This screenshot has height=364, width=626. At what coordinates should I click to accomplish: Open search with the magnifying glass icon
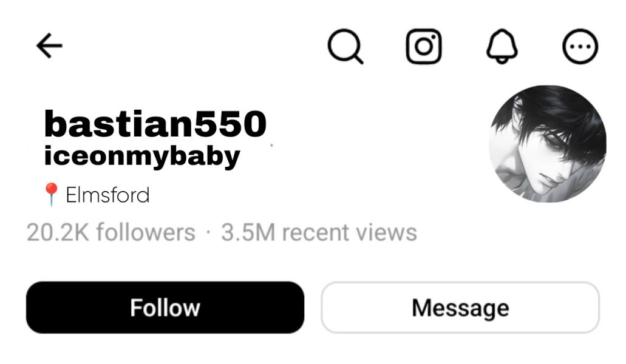click(345, 46)
